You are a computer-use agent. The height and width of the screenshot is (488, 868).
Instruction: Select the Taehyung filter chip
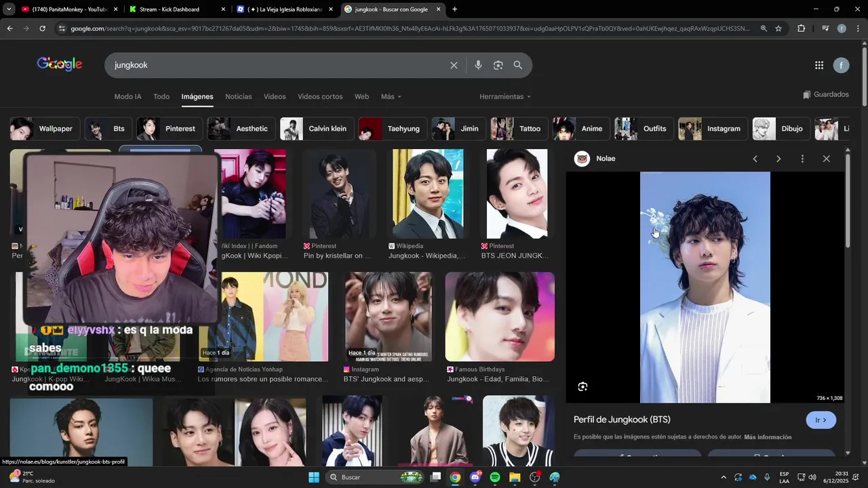point(393,129)
